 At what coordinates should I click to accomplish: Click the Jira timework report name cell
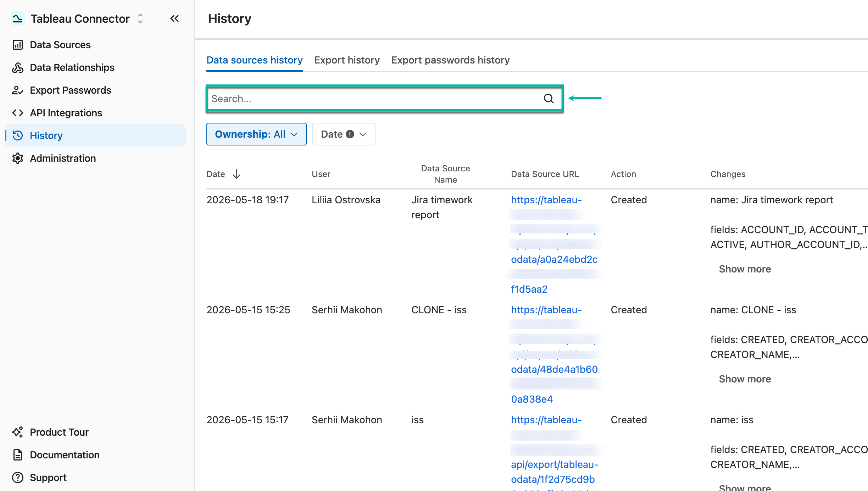tap(442, 207)
